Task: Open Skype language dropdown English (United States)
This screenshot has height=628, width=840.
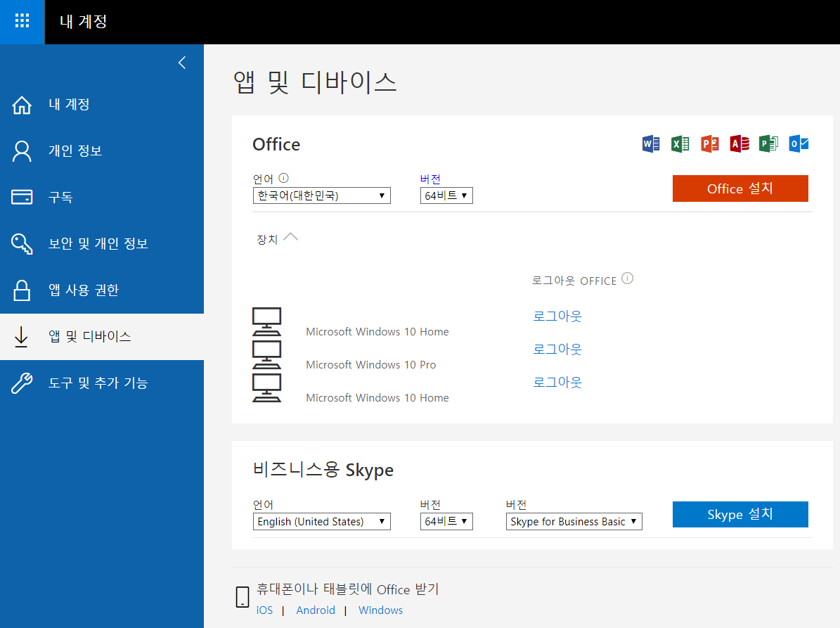Action: click(x=321, y=521)
